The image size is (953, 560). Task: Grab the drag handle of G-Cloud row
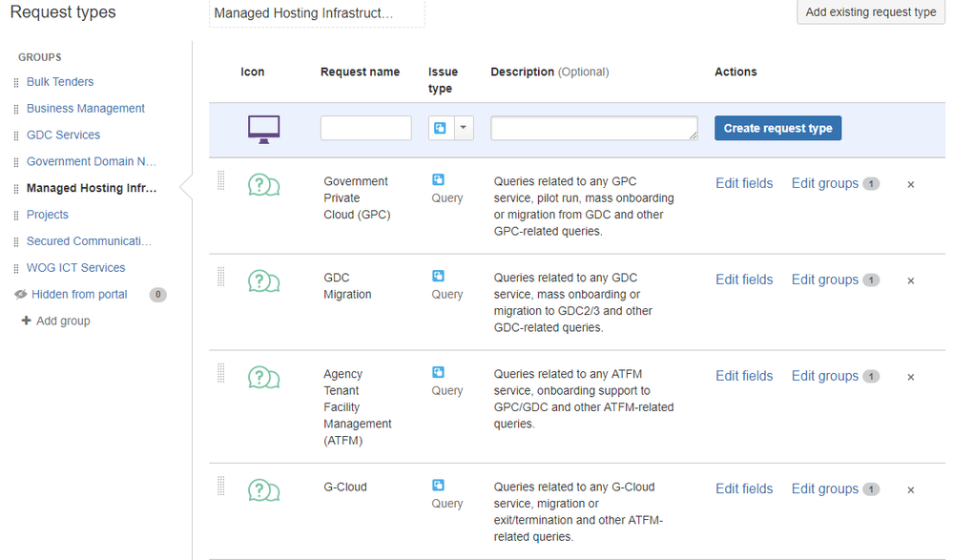pyautogui.click(x=221, y=486)
